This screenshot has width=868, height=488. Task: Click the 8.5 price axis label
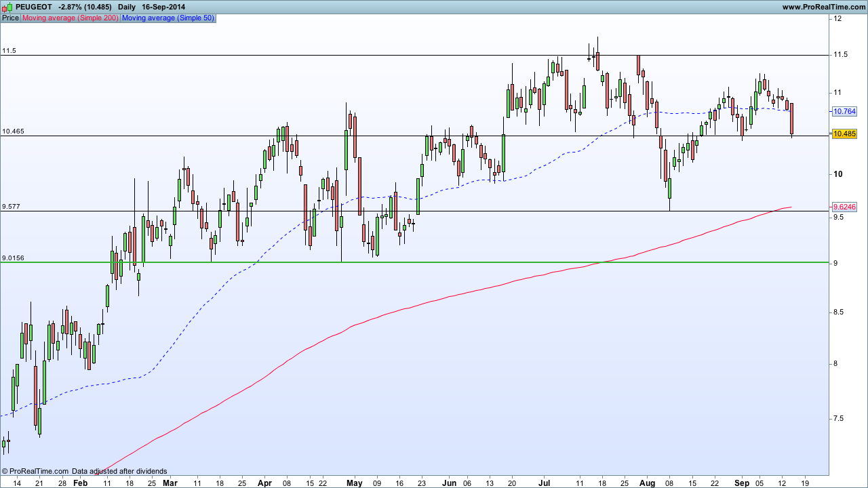839,312
